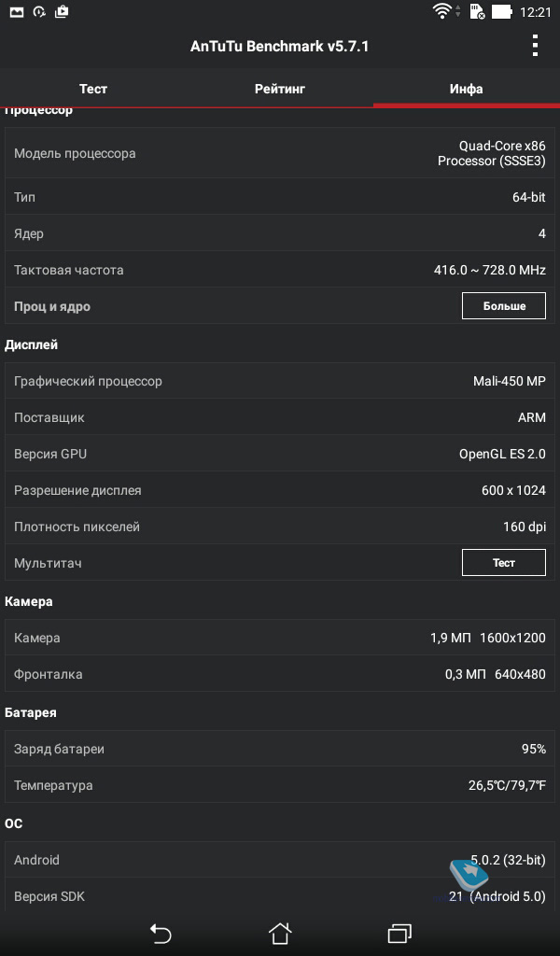Tap the Wi-Fi status icon
The image size is (560, 956).
coord(443,11)
